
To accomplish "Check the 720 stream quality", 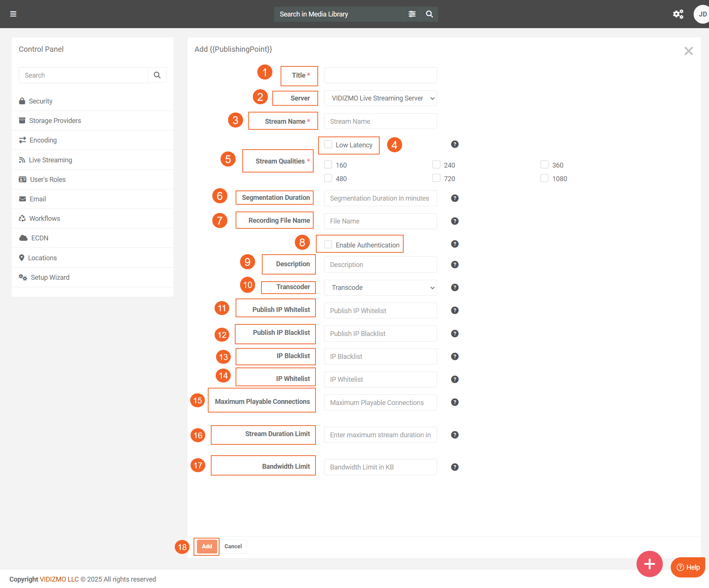I will [x=436, y=178].
